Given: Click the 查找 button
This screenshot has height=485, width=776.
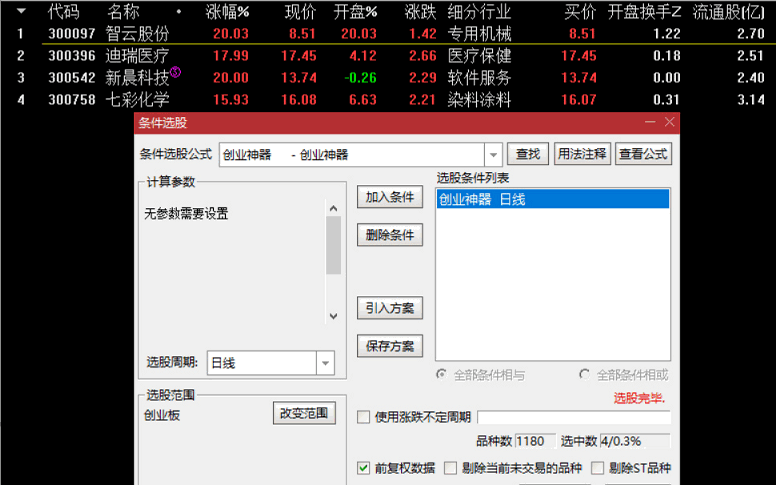Looking at the screenshot, I should (528, 154).
